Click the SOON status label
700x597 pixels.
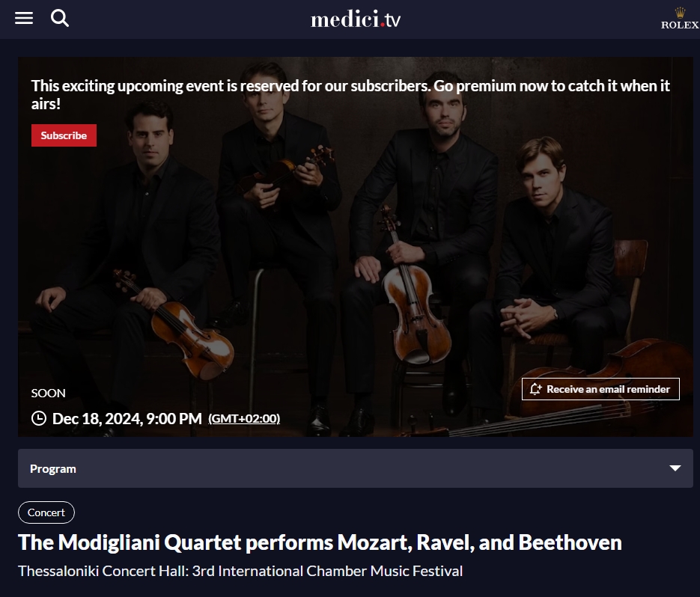(49, 393)
